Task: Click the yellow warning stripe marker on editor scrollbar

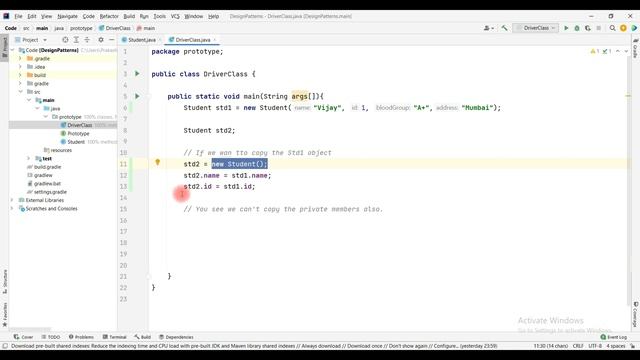Action: click(x=628, y=96)
